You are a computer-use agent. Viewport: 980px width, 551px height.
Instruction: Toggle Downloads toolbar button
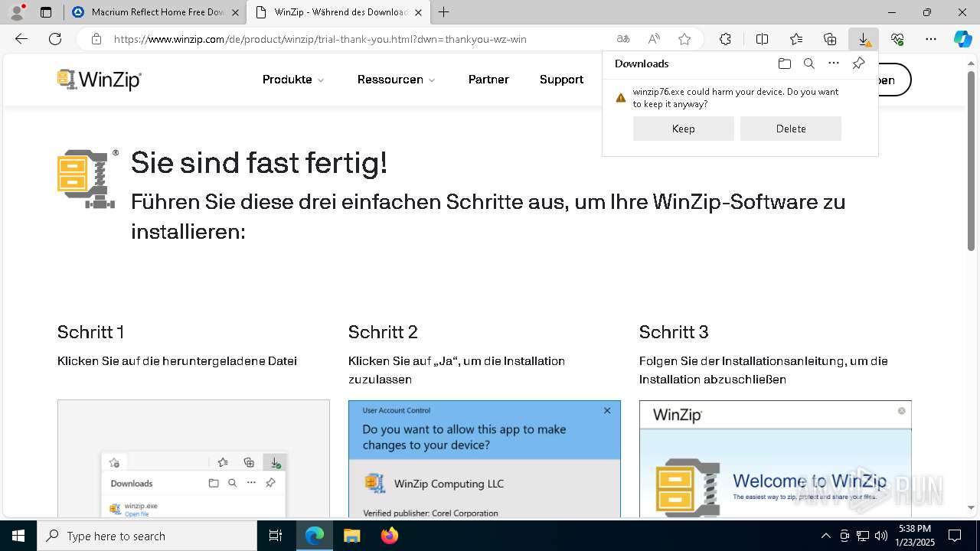click(x=864, y=39)
